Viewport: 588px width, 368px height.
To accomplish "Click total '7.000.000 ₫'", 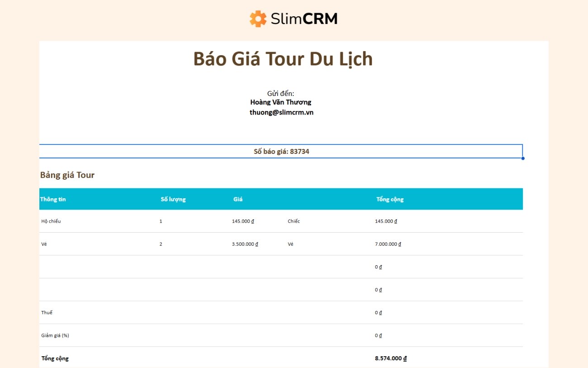I will click(x=388, y=244).
